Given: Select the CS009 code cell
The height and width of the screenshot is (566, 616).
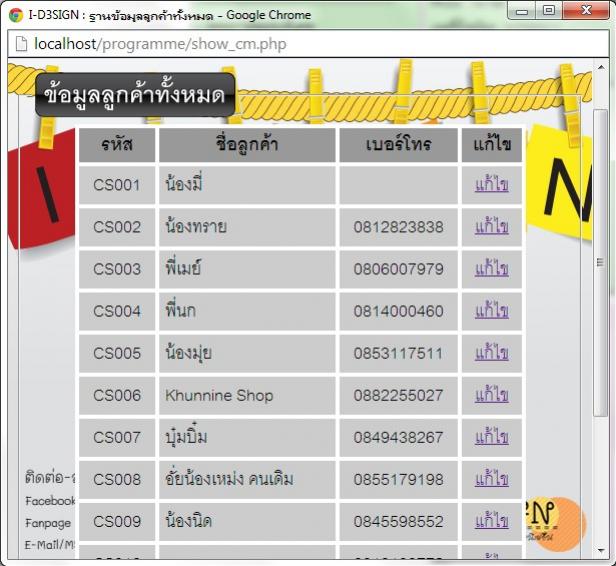Looking at the screenshot, I should [x=117, y=521].
